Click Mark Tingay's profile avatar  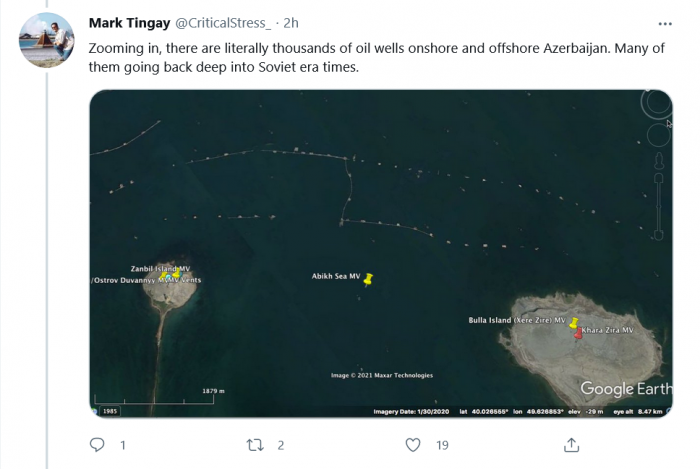[x=46, y=40]
